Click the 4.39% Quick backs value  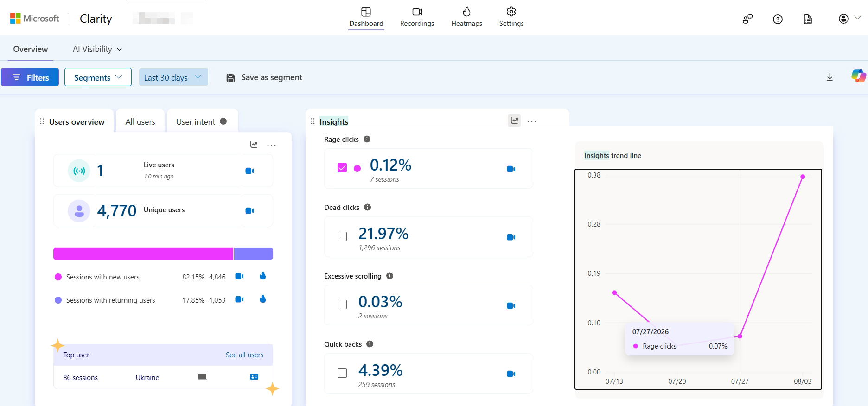(x=381, y=370)
